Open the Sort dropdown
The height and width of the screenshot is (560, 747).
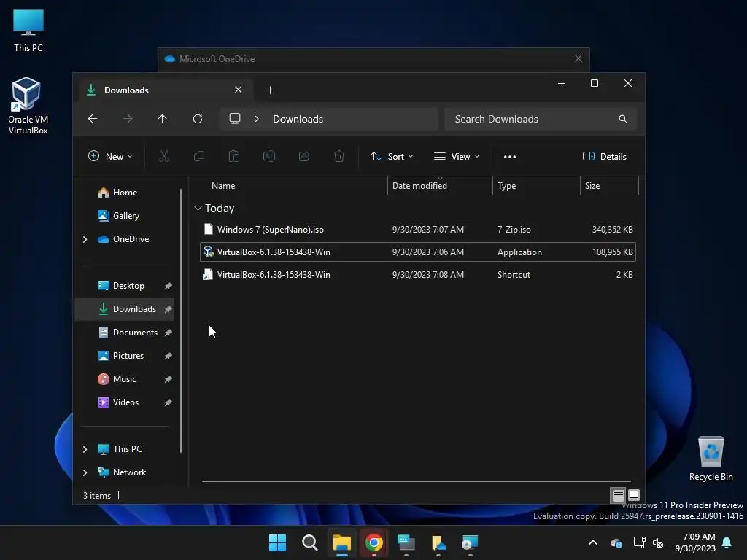392,156
